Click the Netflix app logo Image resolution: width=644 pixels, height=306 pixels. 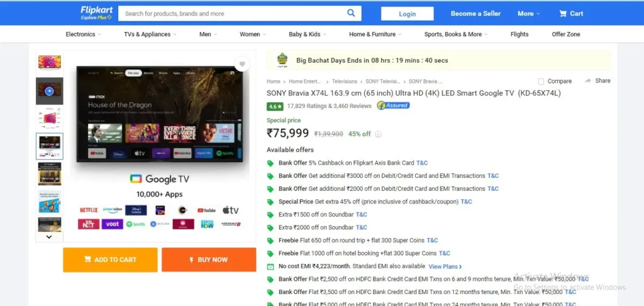(x=89, y=210)
